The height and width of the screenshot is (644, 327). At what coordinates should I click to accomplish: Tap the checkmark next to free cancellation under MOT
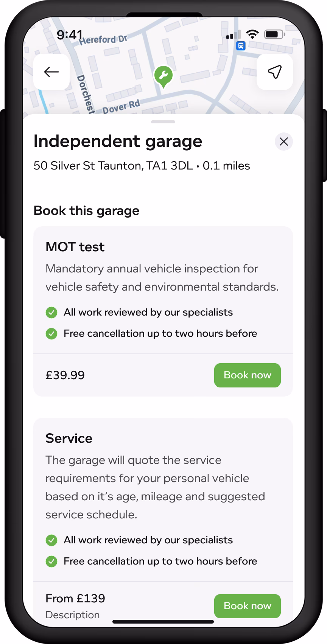[51, 334]
